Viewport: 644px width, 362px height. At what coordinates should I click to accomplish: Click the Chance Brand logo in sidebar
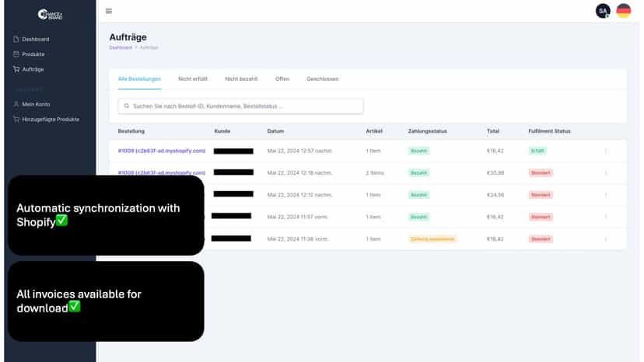pos(50,15)
